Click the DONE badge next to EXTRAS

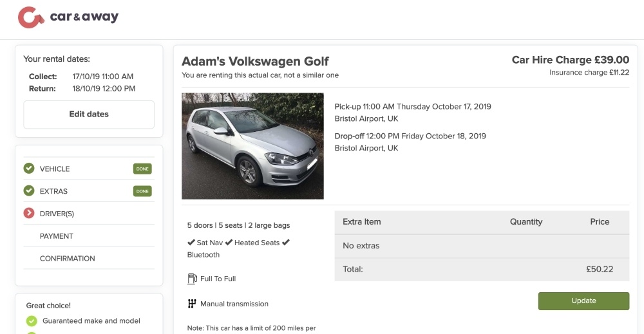142,191
